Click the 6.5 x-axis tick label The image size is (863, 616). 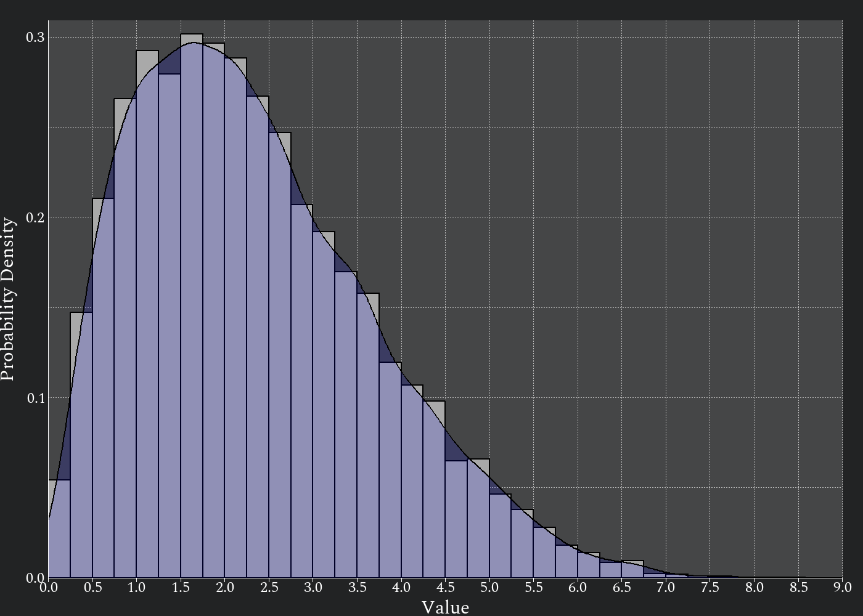[621, 587]
